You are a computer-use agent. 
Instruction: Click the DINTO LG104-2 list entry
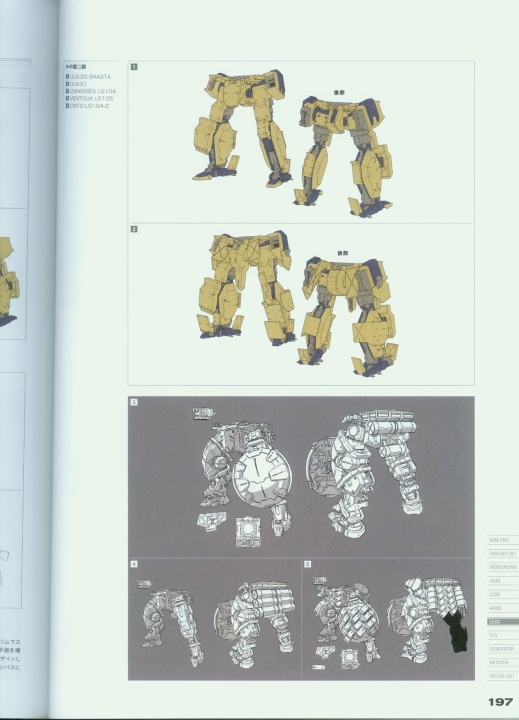click(87, 106)
